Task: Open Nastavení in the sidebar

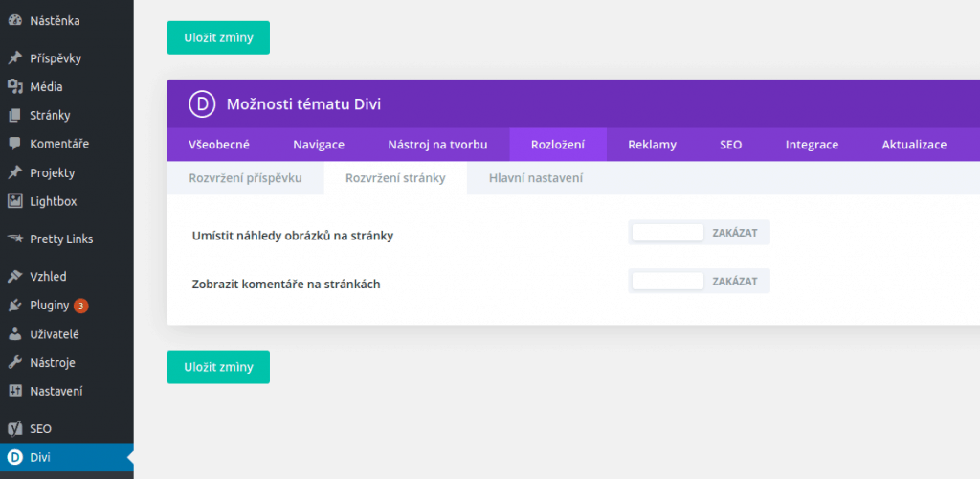Action: 67,392
